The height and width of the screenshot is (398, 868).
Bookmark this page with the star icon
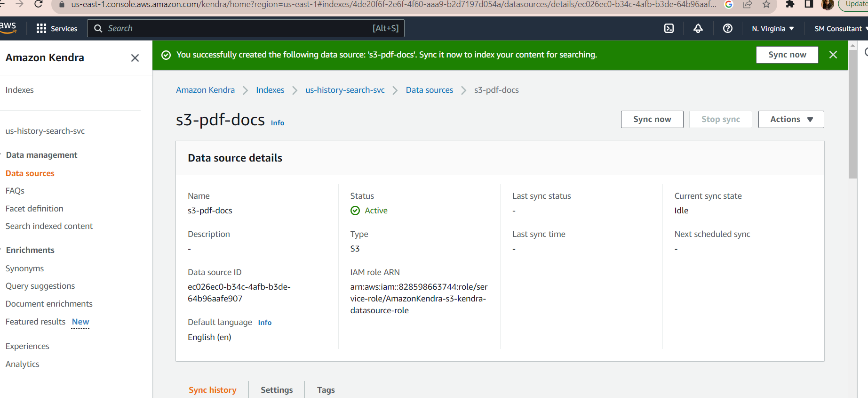766,4
